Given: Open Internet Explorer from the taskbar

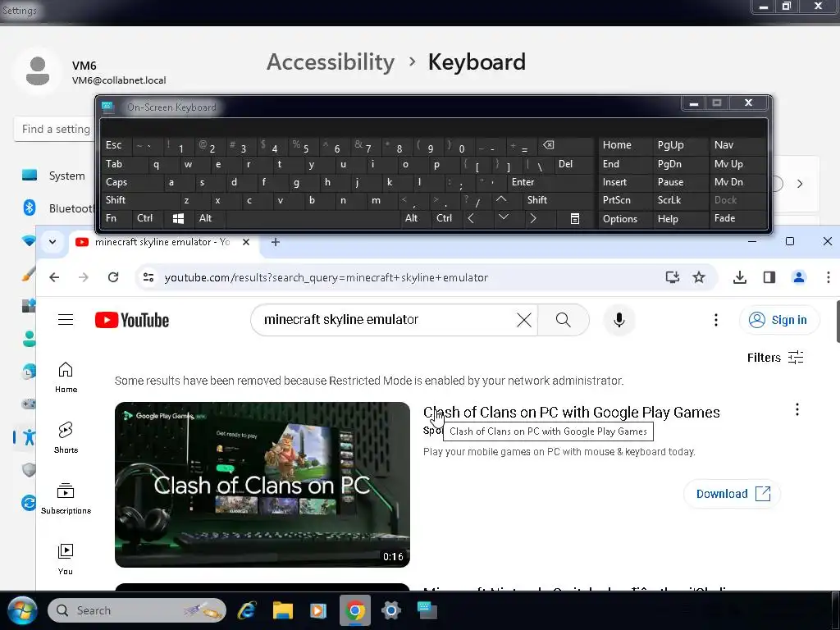Looking at the screenshot, I should click(x=247, y=610).
